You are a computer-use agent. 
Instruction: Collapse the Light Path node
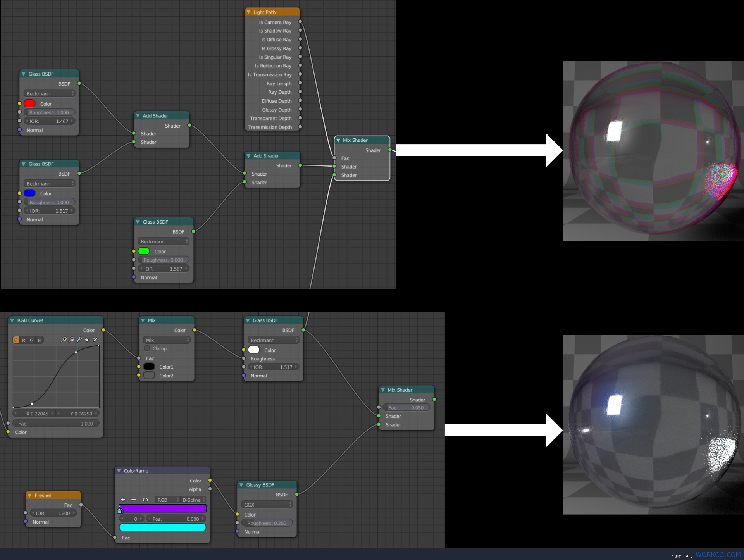[249, 12]
